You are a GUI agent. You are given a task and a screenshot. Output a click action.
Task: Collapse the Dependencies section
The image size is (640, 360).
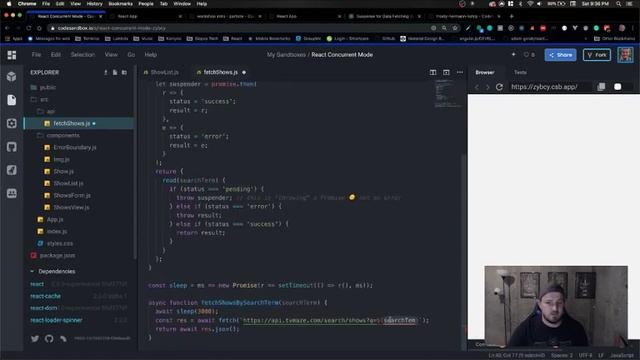pyautogui.click(x=53, y=271)
